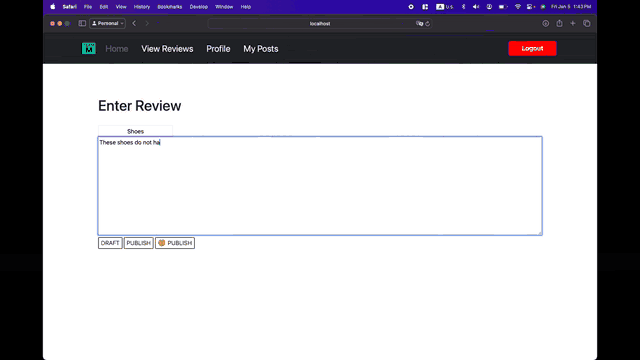Click the date and time in menu bar
Screen dimensions: 640x360
(x=571, y=7)
